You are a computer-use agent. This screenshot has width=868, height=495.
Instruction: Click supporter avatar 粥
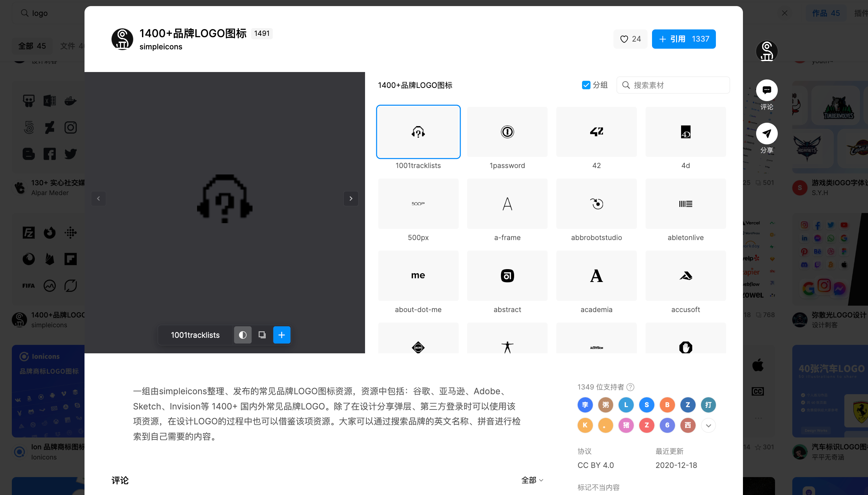pos(606,405)
